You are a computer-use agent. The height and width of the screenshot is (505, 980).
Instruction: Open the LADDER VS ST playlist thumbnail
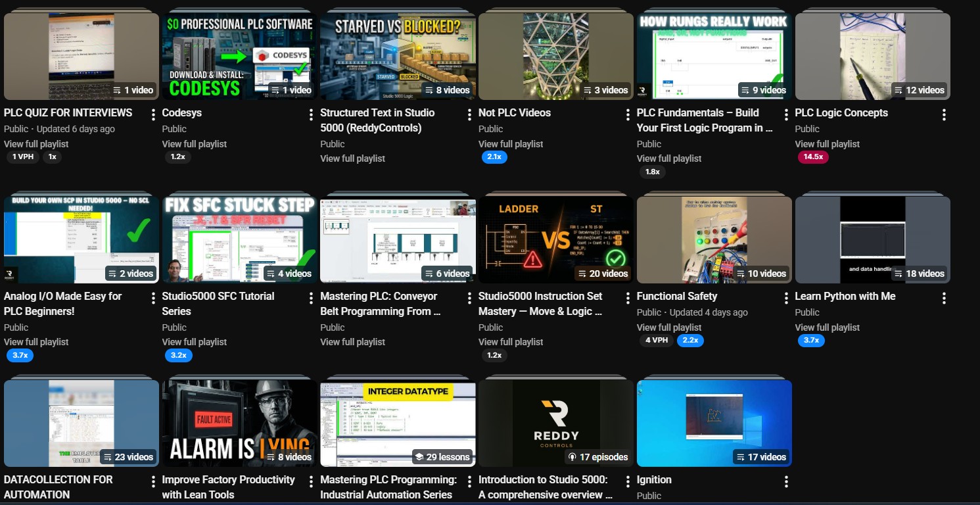[556, 239]
